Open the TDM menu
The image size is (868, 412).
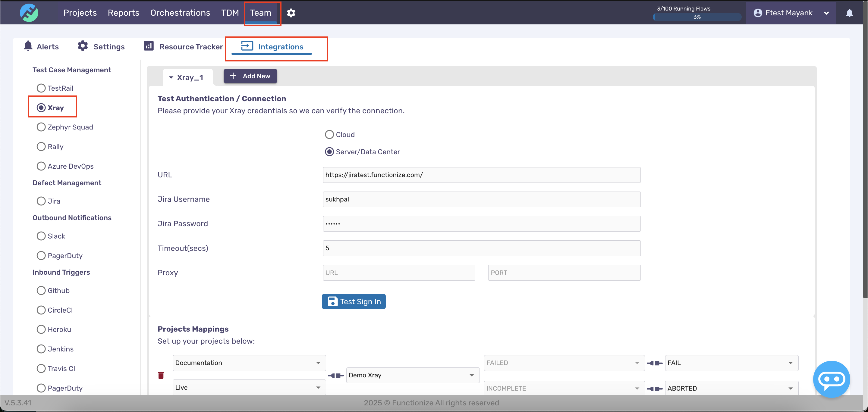pyautogui.click(x=230, y=13)
